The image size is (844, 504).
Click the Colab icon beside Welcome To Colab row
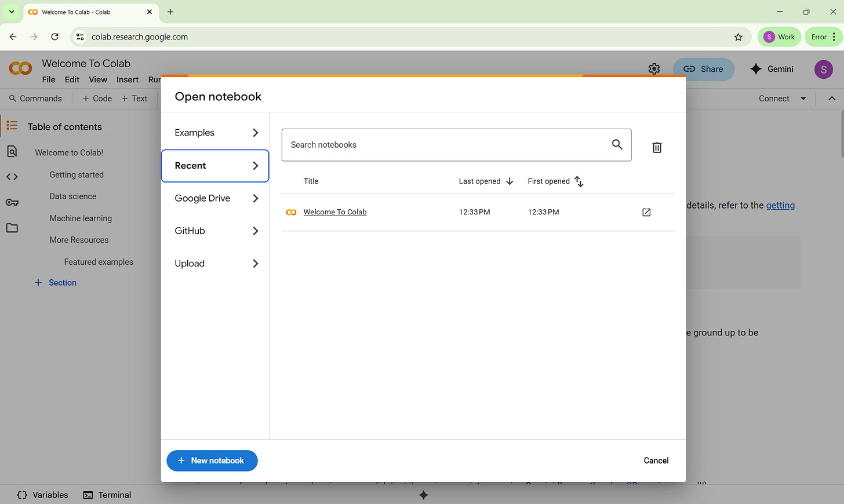(x=292, y=212)
